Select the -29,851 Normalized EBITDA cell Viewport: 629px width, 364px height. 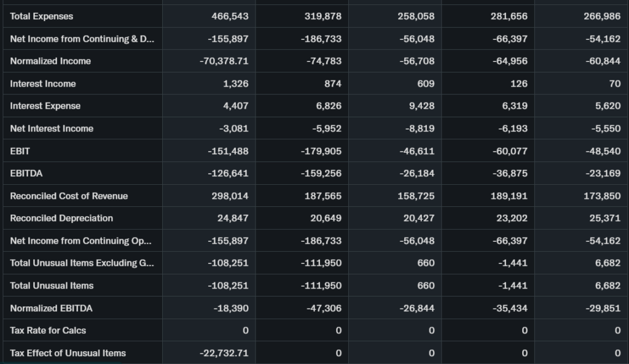click(x=602, y=308)
